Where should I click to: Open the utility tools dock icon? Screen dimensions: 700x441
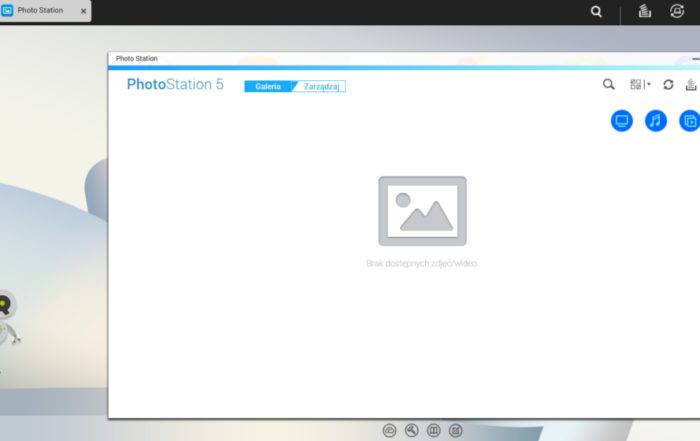click(412, 430)
